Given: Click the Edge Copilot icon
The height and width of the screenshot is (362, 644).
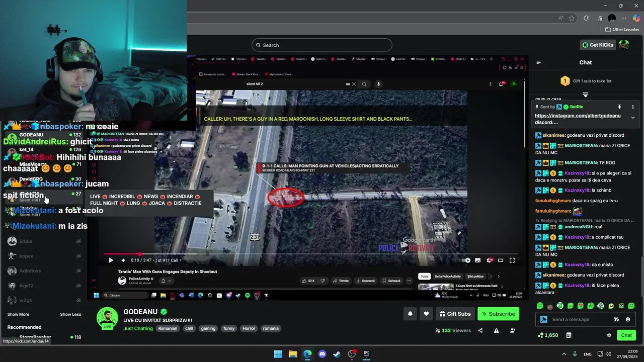Looking at the screenshot, I should (x=636, y=18).
